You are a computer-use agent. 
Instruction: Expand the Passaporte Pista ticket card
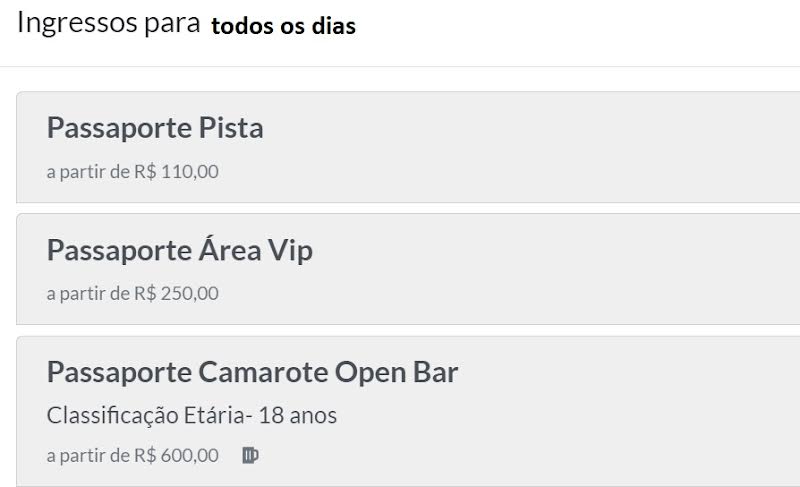pos(500,148)
